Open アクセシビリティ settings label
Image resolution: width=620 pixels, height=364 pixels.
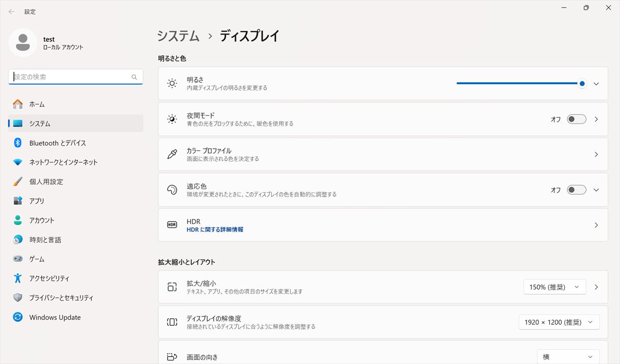point(49,278)
